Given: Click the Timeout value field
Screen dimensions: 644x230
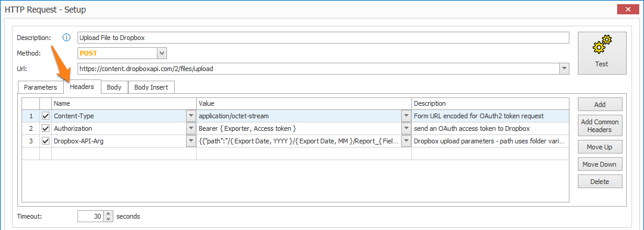Looking at the screenshot, I should [x=91, y=216].
